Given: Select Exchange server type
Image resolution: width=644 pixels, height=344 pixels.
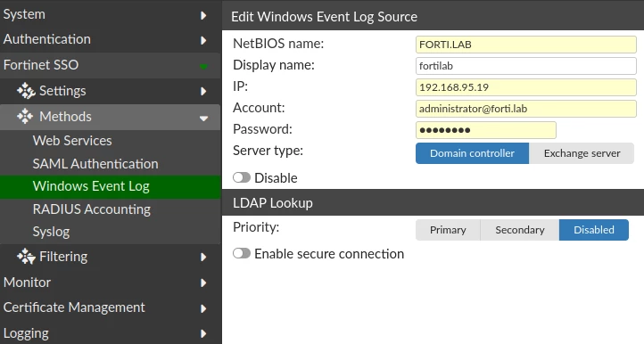Looking at the screenshot, I should pos(582,153).
